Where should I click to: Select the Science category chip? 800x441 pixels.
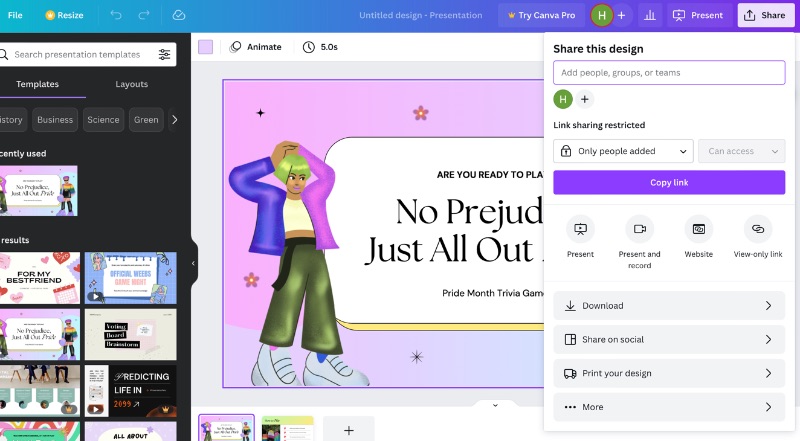coord(103,120)
